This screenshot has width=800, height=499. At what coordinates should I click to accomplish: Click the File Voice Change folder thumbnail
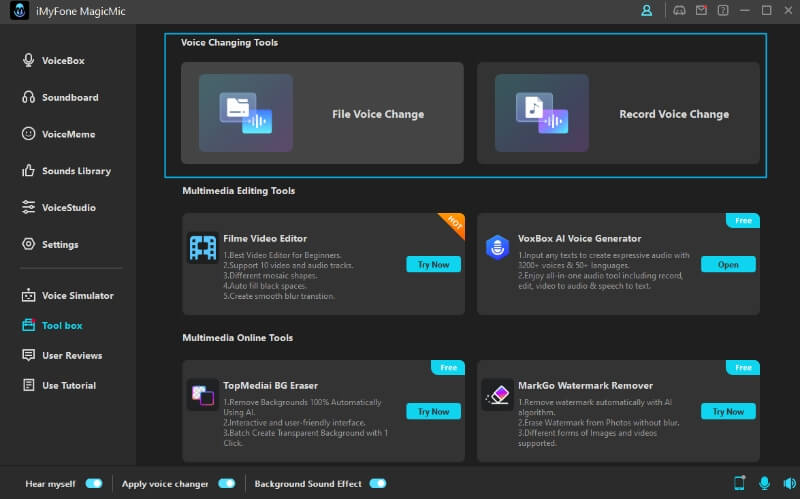tap(246, 113)
